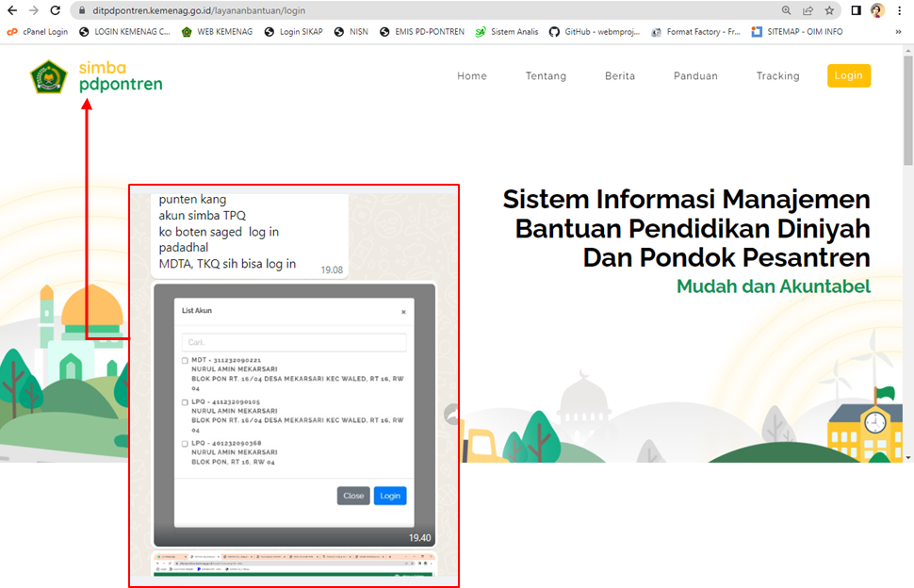Open GitHub webmproj bookmark

595,32
